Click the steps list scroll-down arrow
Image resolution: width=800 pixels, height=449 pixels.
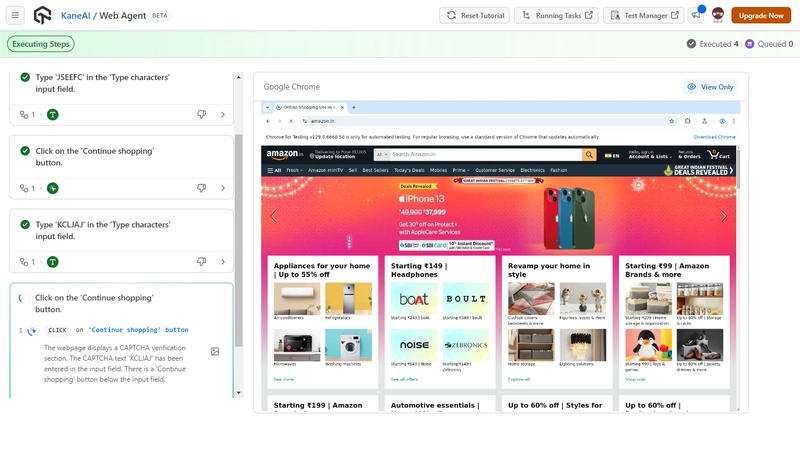[x=238, y=393]
